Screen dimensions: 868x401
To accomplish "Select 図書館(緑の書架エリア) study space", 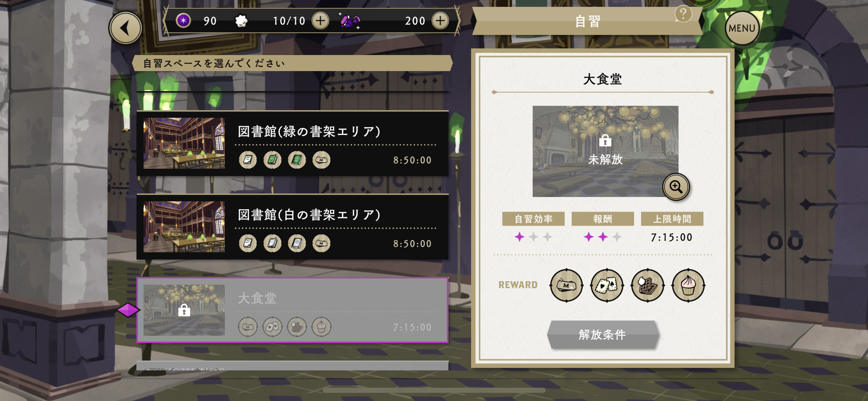I will 292,143.
